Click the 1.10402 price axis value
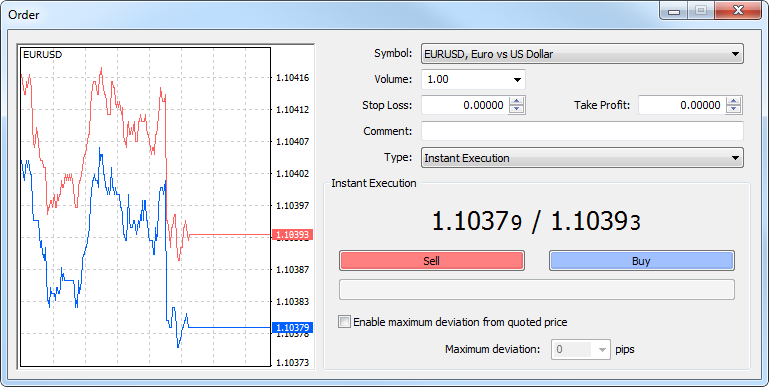Image resolution: width=769 pixels, height=387 pixels. coord(292,174)
